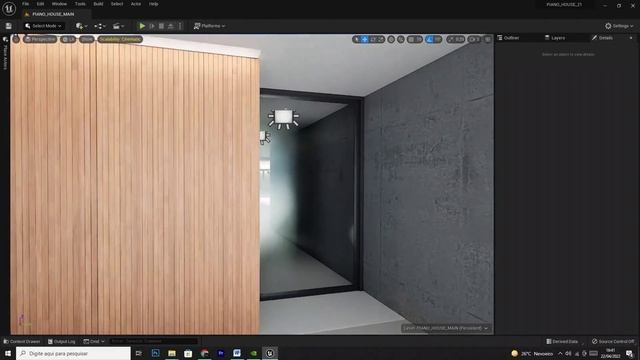Open the Window menu

pyautogui.click(x=59, y=4)
